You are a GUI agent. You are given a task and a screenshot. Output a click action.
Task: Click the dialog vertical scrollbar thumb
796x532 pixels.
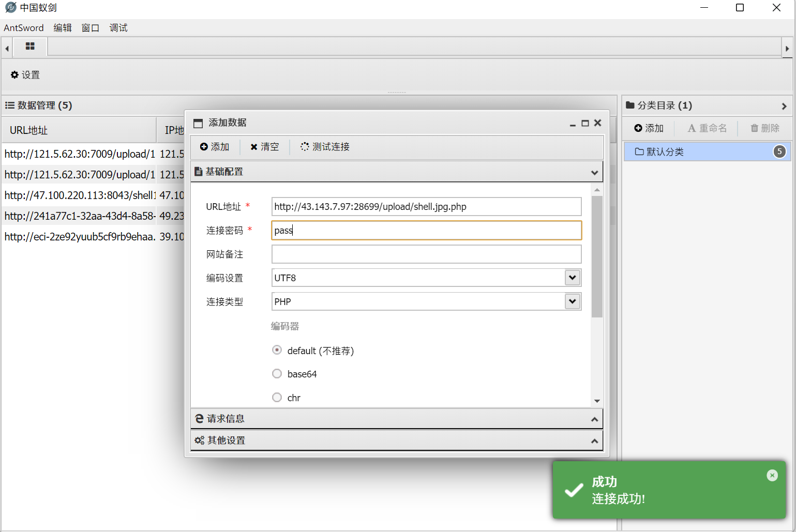point(597,256)
